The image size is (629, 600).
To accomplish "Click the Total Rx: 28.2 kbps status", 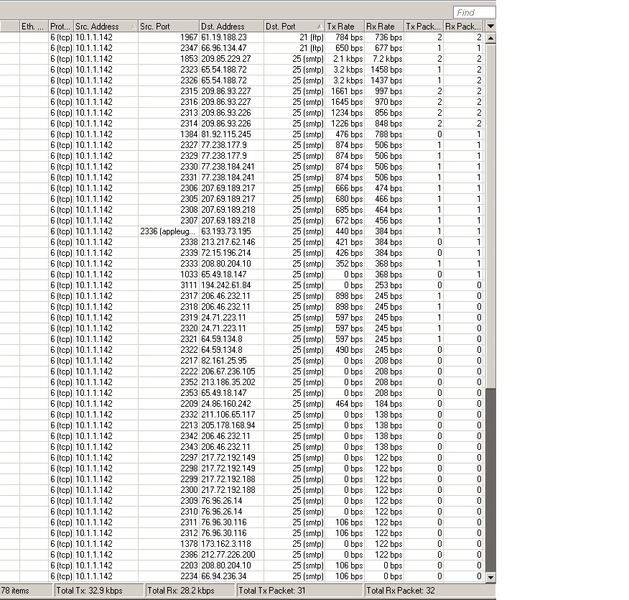I will pyautogui.click(x=189, y=591).
